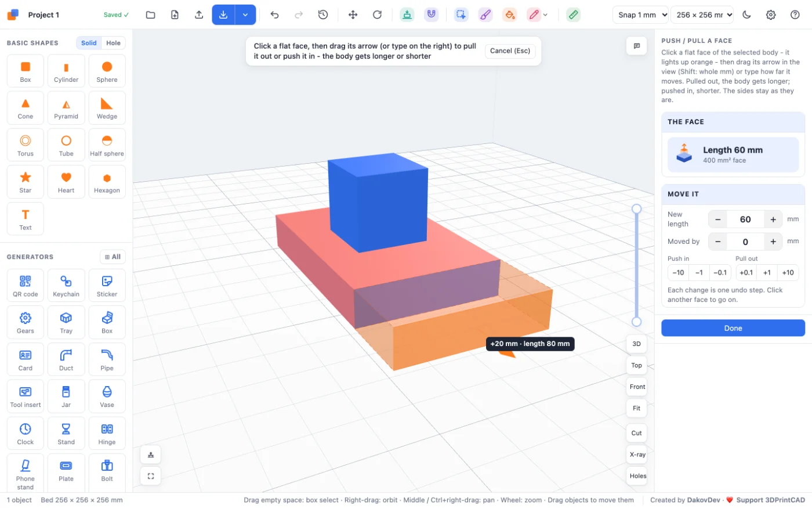Open the Snap 1 mm dropdown

(641, 15)
